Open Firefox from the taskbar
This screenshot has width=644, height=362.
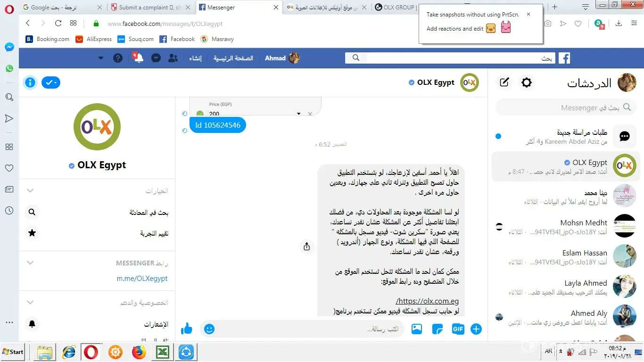coord(139,352)
